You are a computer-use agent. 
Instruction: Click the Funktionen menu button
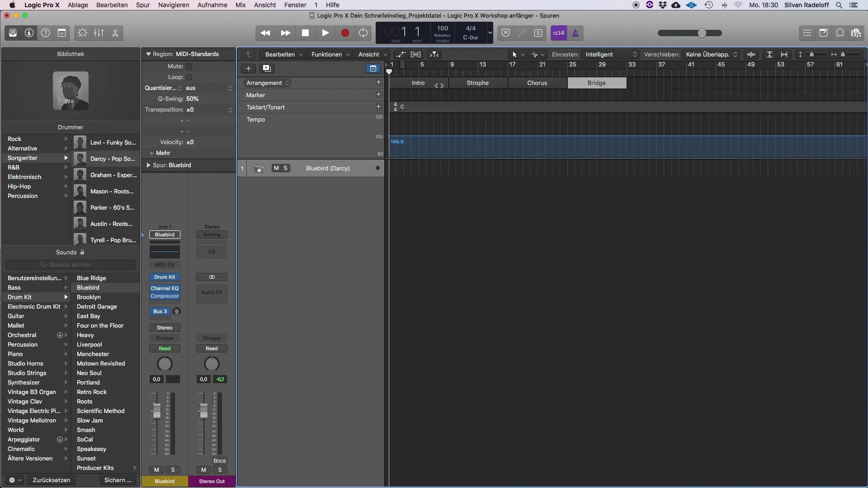330,54
